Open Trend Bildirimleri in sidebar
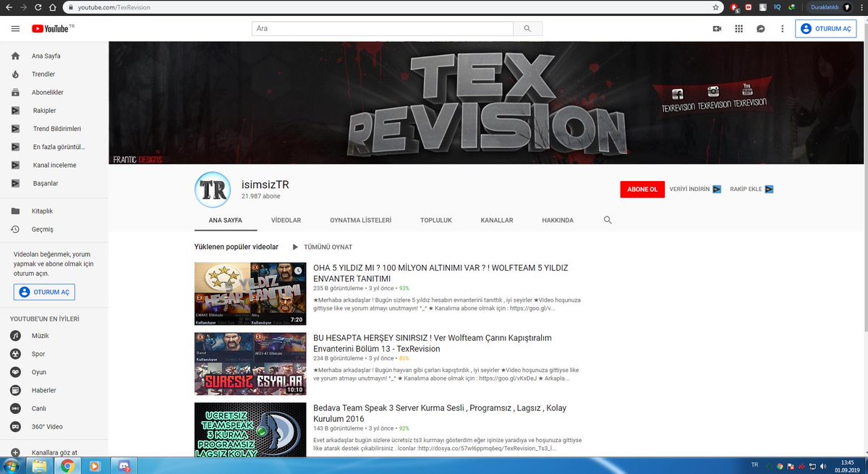The width and height of the screenshot is (868, 474). (57, 128)
